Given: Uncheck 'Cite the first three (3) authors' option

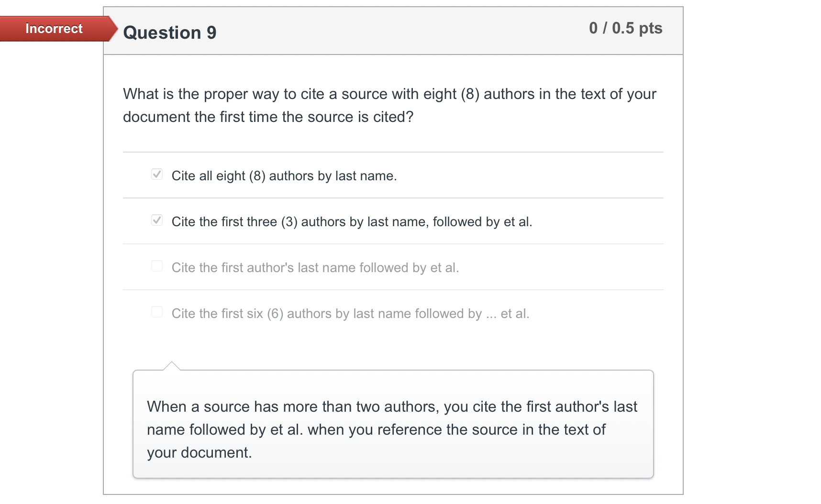Looking at the screenshot, I should [157, 220].
